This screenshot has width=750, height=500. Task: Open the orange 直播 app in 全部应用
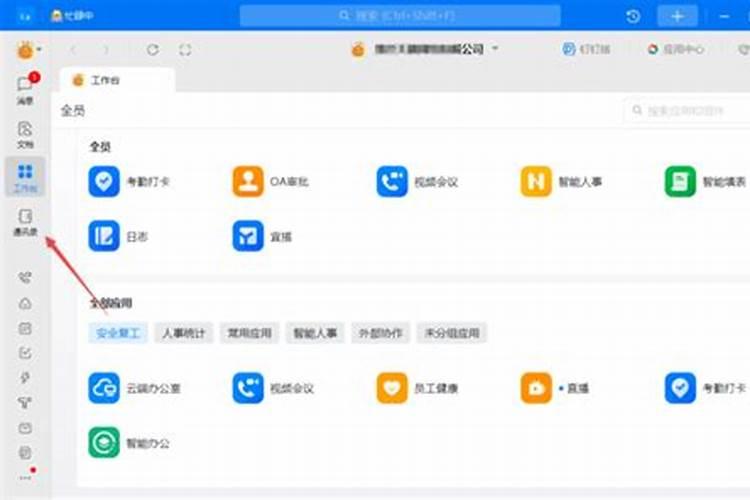pyautogui.click(x=555, y=388)
